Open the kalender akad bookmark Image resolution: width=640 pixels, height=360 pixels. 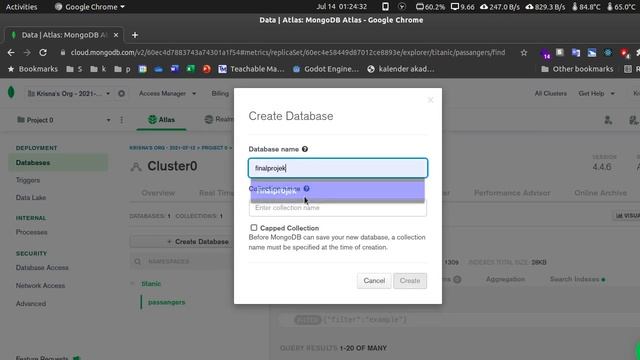click(400, 69)
